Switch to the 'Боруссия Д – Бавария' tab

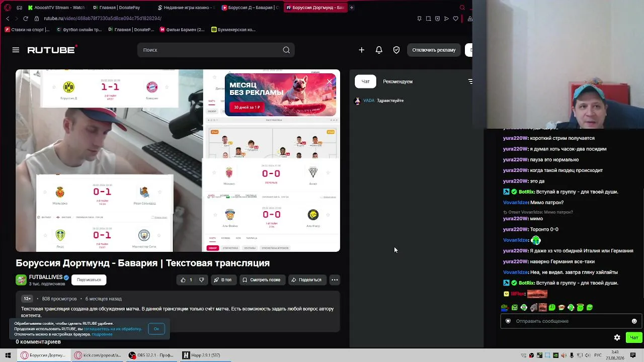pyautogui.click(x=251, y=8)
